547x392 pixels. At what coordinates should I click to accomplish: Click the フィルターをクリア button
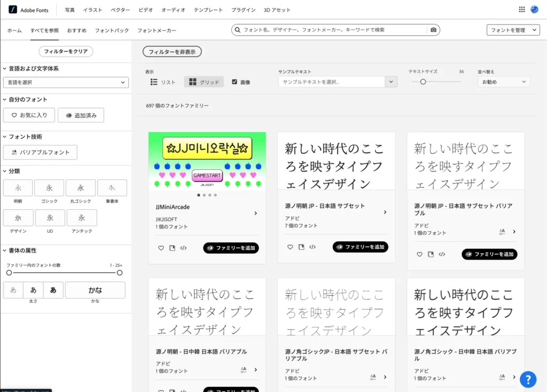pos(66,51)
